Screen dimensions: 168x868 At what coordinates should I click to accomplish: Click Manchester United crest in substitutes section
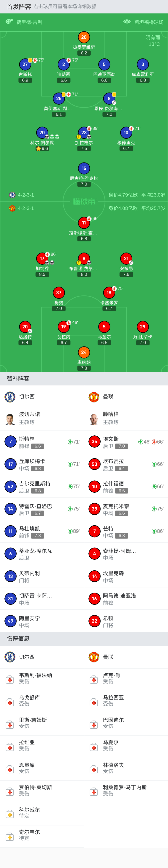[94, 397]
